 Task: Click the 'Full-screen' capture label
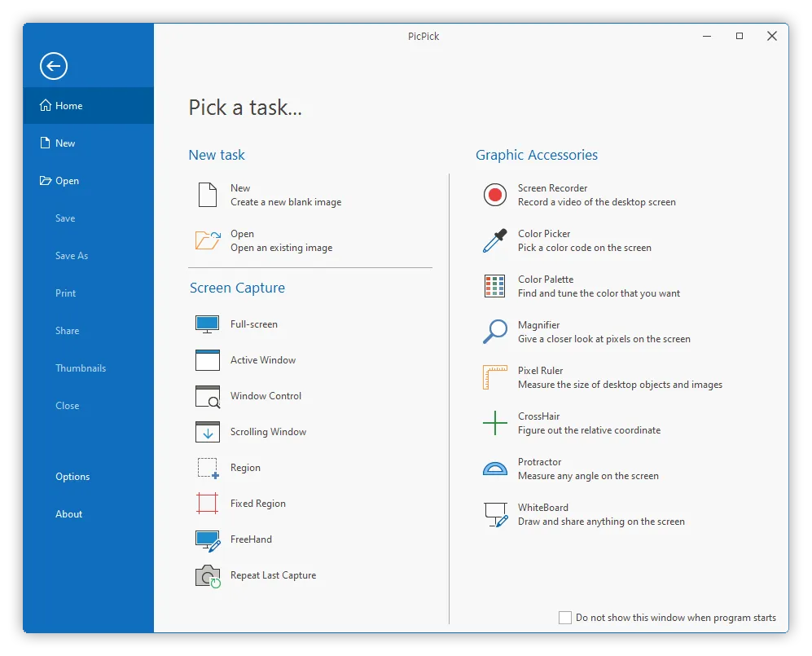[x=254, y=324]
